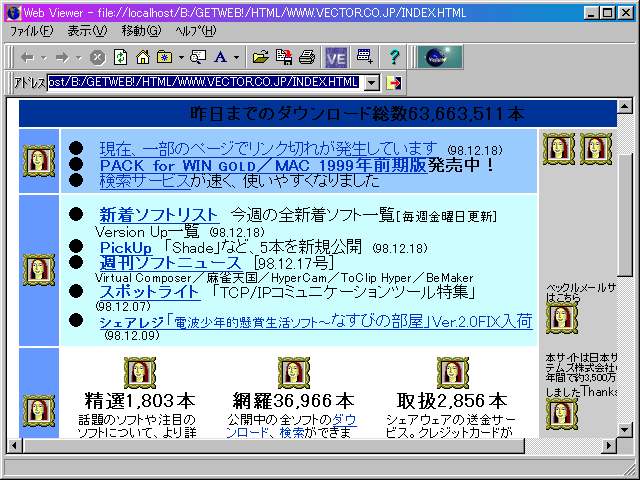
Task: Click the horizontal scrollbar left arrow
Action: (x=14, y=445)
